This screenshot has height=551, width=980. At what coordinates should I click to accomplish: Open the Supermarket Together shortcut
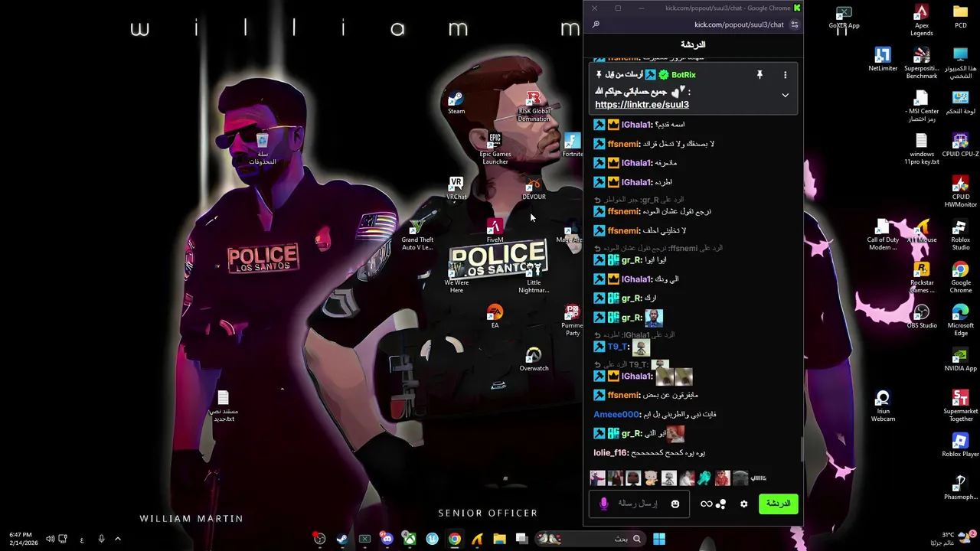(960, 406)
